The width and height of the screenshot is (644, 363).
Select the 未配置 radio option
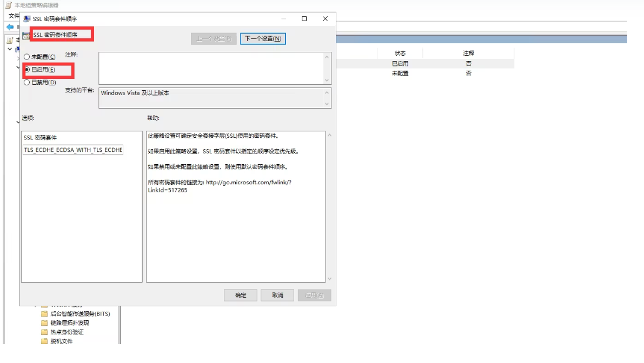pos(26,57)
